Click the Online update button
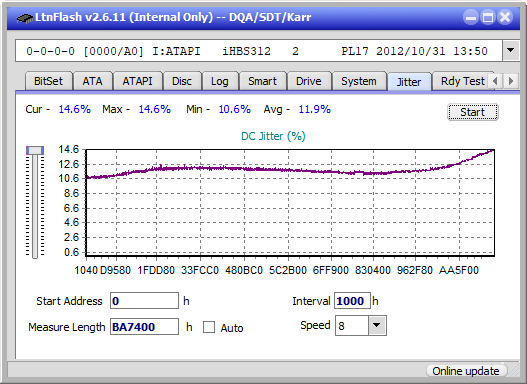This screenshot has height=384, width=527. tap(465, 371)
